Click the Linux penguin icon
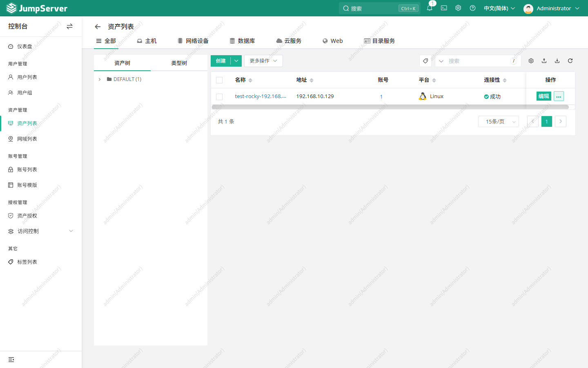588x368 pixels. click(423, 96)
